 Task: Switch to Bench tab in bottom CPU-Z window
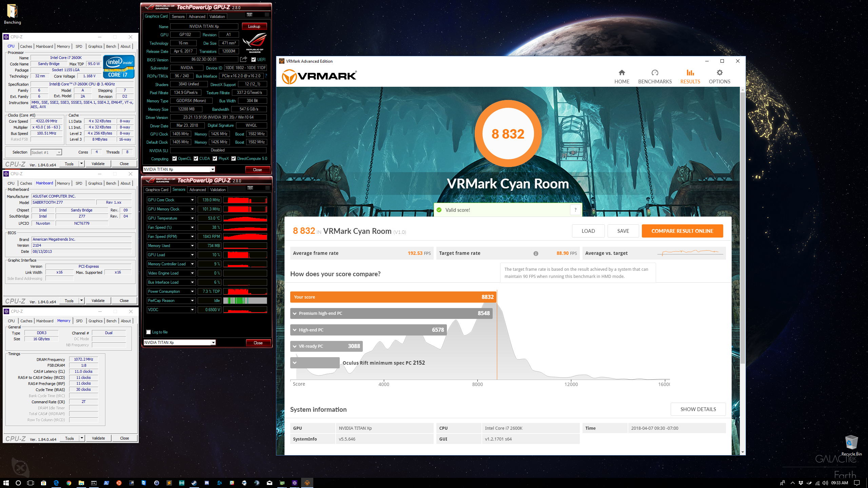point(112,321)
